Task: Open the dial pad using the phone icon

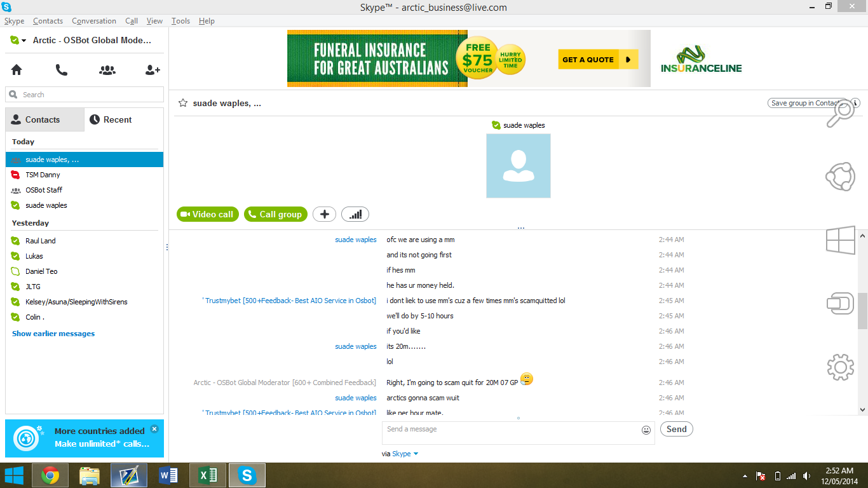Action: 61,70
